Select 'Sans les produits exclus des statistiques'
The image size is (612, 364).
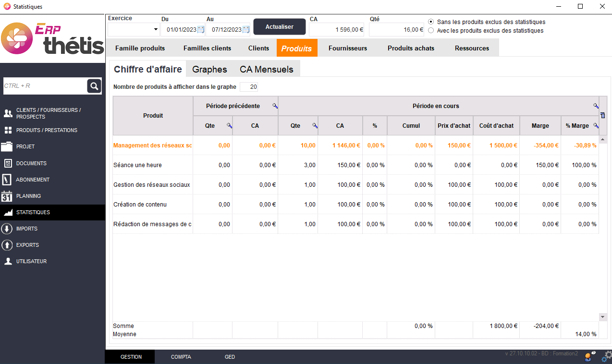[431, 22]
